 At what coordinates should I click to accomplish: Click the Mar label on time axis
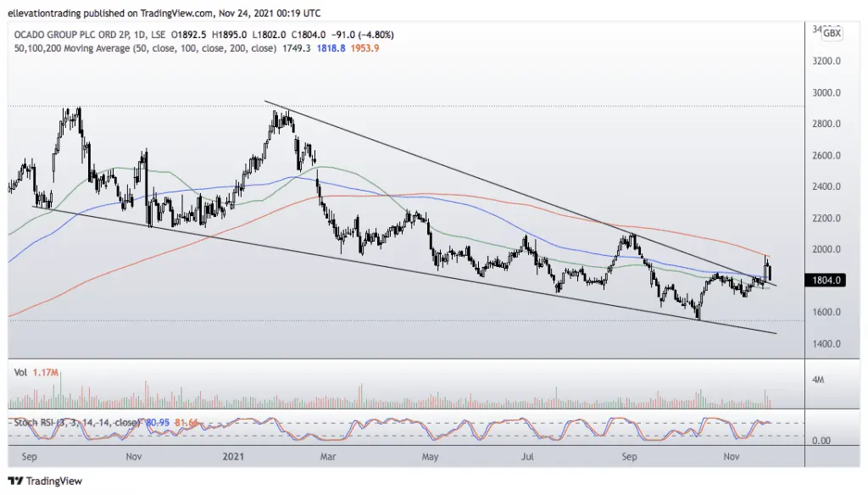click(328, 456)
